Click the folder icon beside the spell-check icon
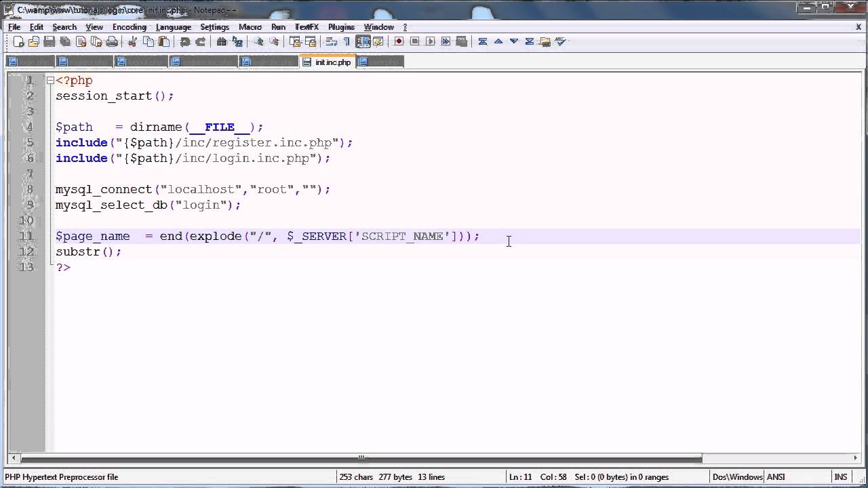 (545, 41)
